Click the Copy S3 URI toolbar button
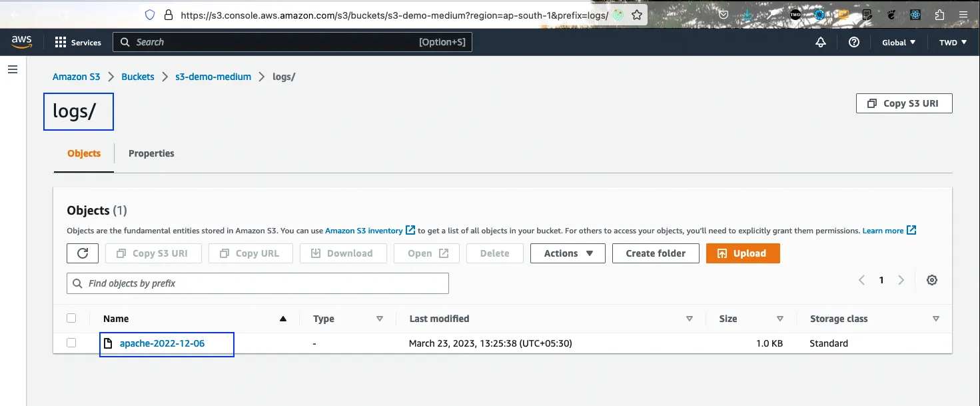Screen dimensions: 980x406 [x=153, y=253]
